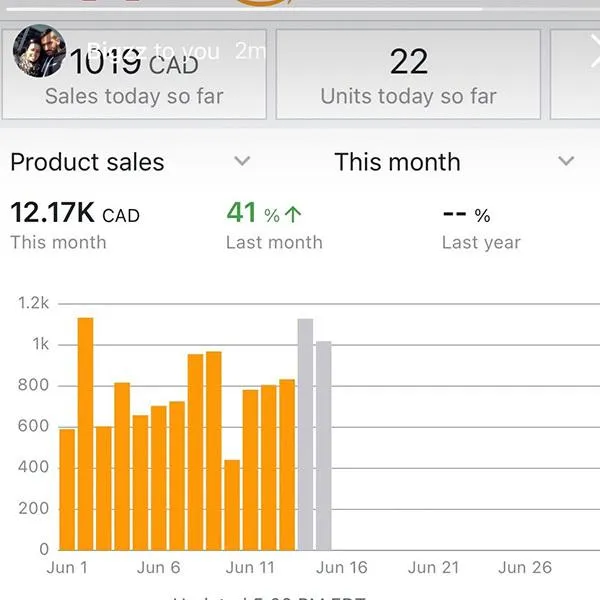Select the second gray bar in the chart
Viewport: 600px width, 600px height.
[x=323, y=446]
